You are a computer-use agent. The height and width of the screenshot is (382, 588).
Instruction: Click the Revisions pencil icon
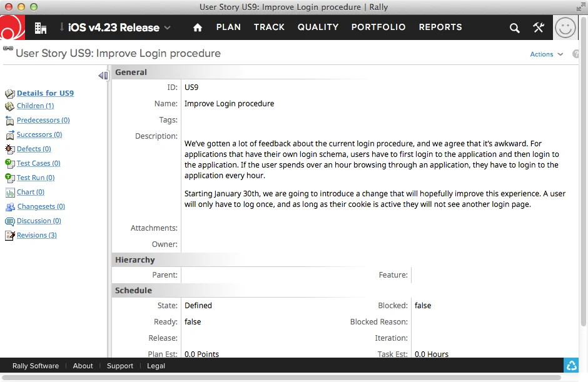10,236
